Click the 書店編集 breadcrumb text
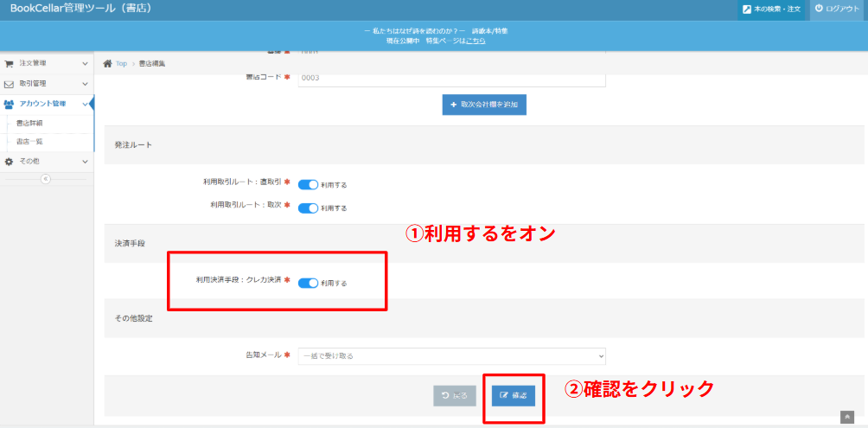Image resolution: width=868 pixels, height=428 pixels. click(x=152, y=64)
